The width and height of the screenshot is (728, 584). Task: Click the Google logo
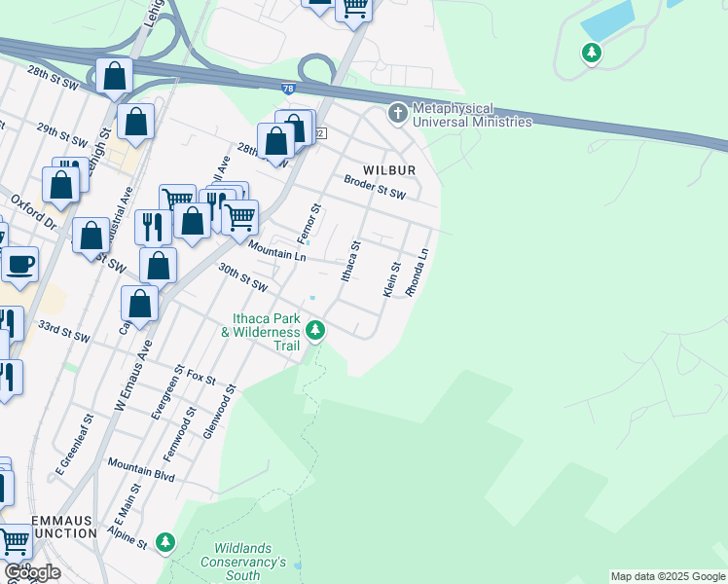(x=32, y=573)
